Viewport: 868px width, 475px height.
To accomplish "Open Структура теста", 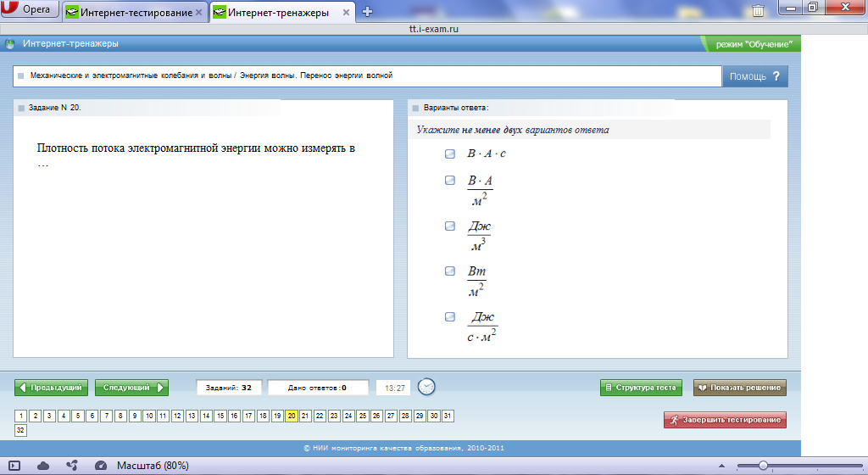I will click(641, 388).
